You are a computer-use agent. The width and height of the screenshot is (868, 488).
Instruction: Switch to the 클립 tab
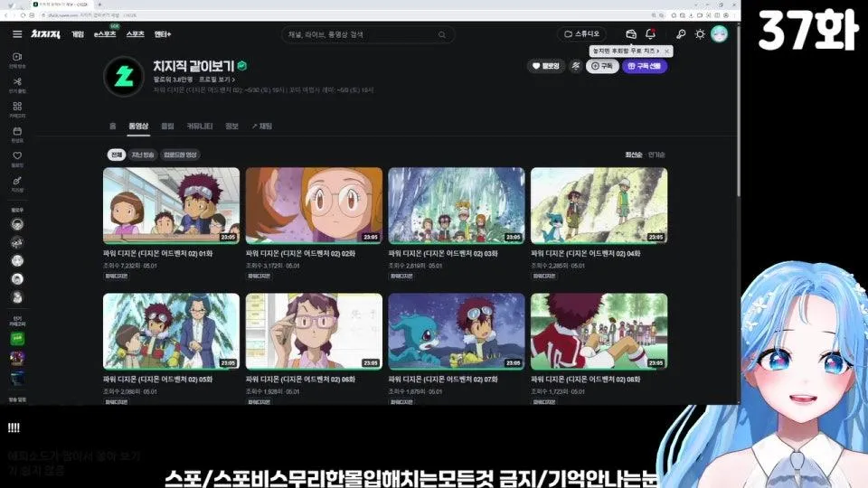pyautogui.click(x=167, y=127)
